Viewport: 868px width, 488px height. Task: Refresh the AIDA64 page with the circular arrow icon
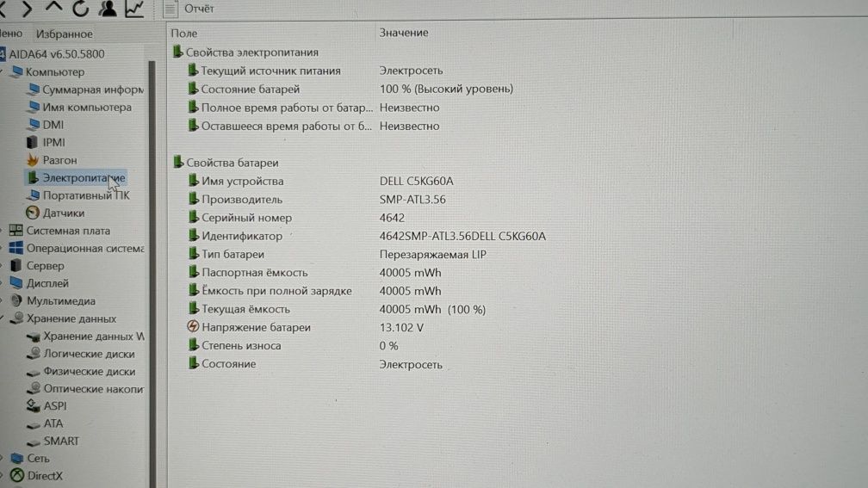coord(80,9)
